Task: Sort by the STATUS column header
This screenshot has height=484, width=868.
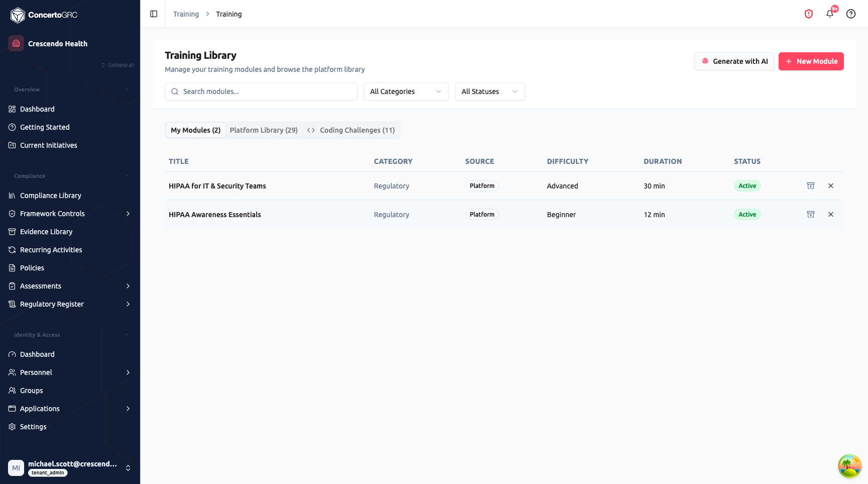Action: [747, 161]
